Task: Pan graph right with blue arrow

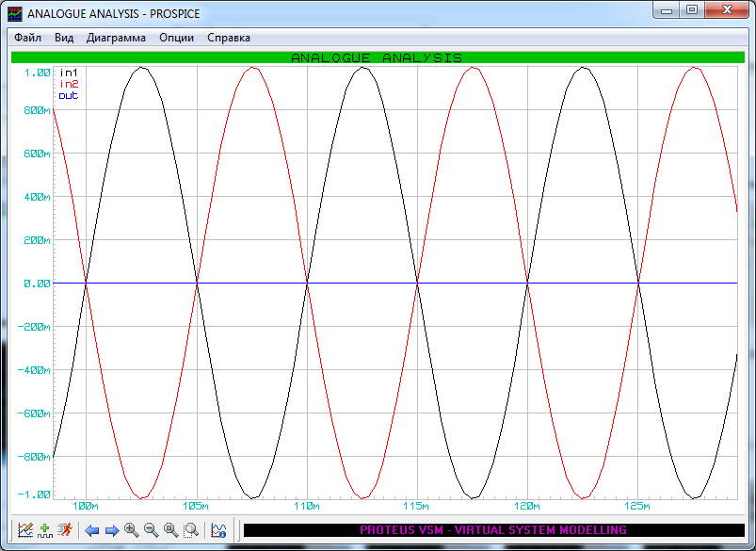Action: 111,530
